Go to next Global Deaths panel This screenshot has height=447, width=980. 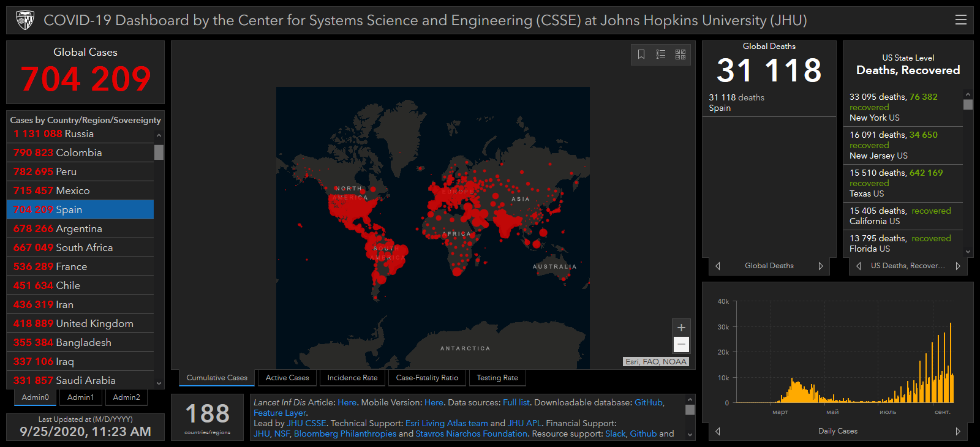[821, 266]
